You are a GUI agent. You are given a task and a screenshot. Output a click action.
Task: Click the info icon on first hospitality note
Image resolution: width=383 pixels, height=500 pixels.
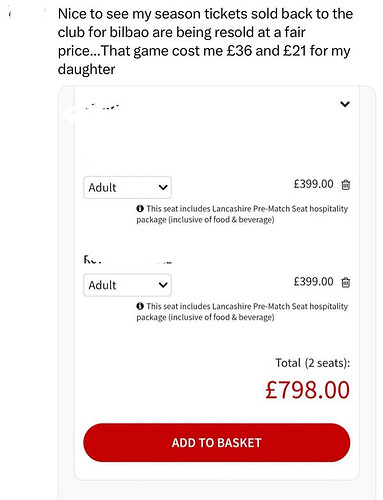[140, 209]
